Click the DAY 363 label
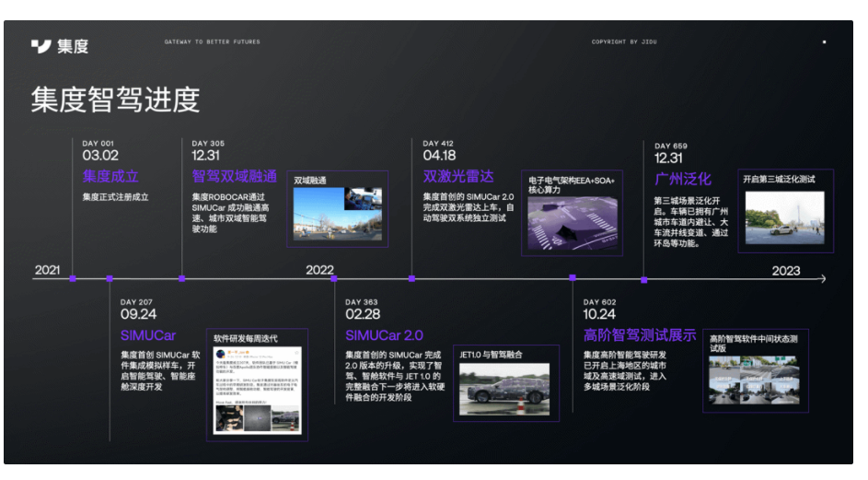The width and height of the screenshot is (868, 480). [362, 302]
